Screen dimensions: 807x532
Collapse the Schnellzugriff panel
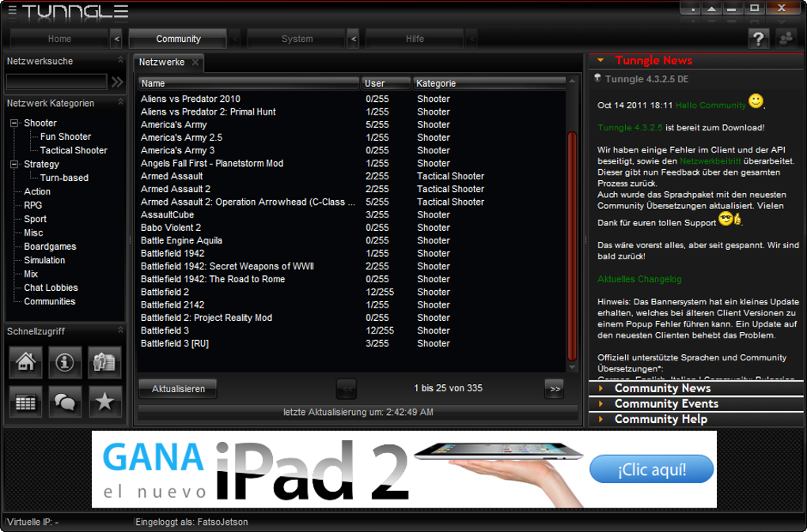click(x=120, y=330)
